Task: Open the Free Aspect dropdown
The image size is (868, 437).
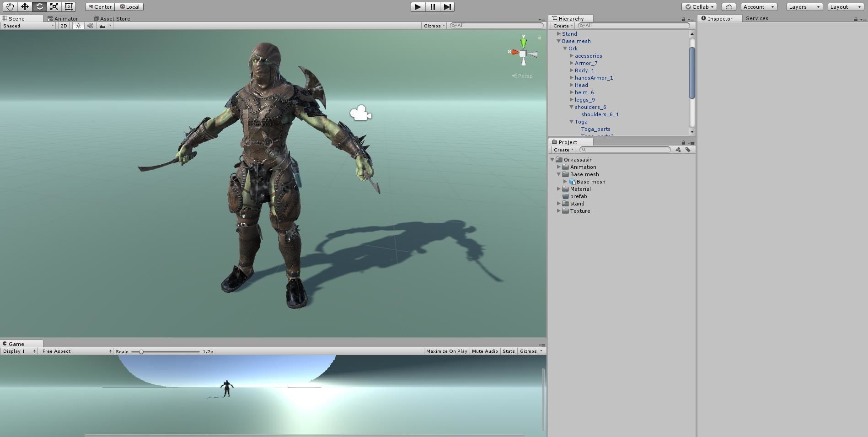Action: click(x=76, y=351)
